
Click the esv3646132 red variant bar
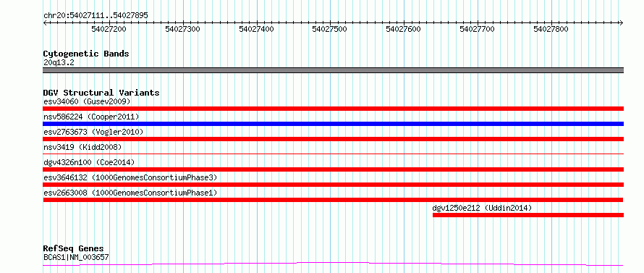(x=333, y=185)
